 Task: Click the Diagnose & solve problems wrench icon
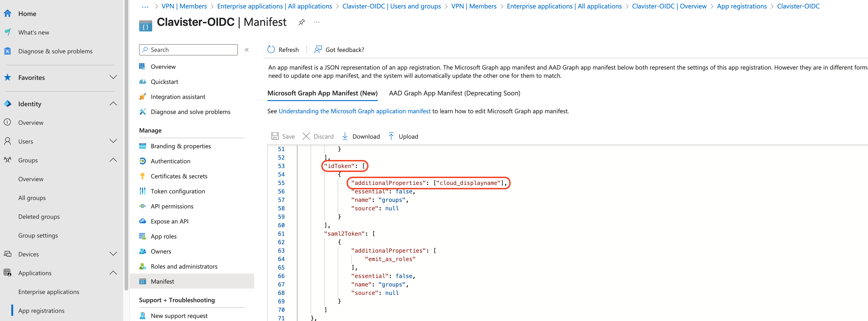[x=8, y=51]
